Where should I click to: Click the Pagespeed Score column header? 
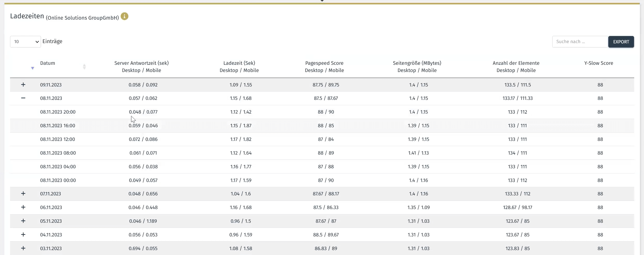[x=324, y=67]
